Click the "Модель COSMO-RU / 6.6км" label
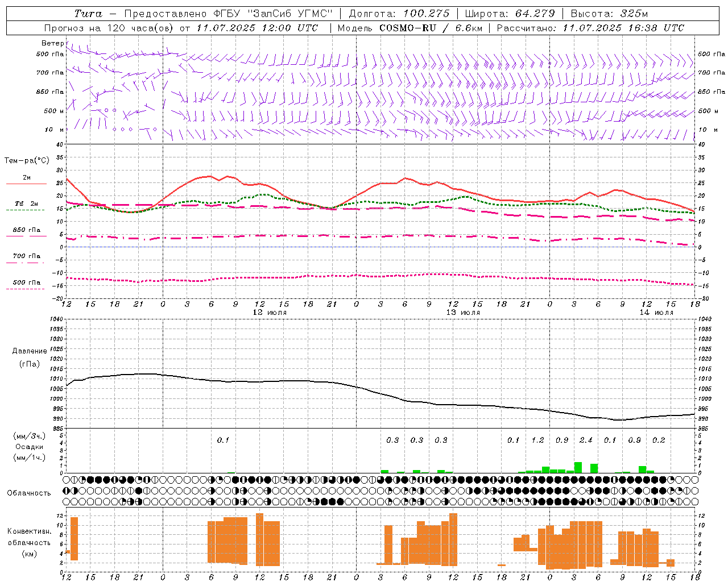 tap(411, 28)
